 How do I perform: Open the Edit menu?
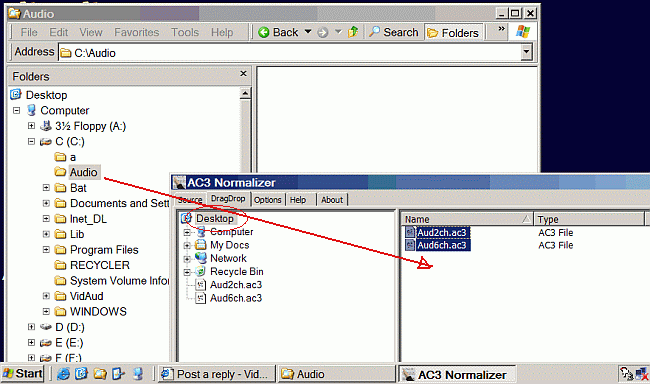(x=58, y=32)
